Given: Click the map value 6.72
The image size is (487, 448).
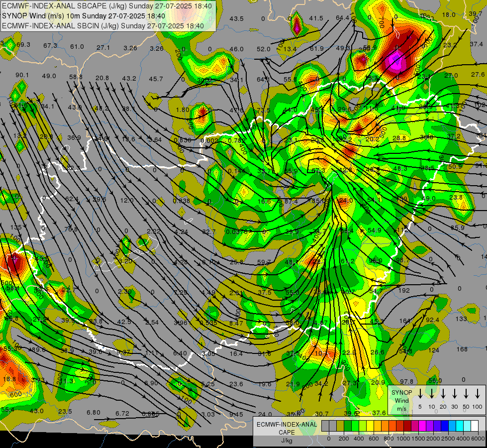Looking at the screenshot, I should 122,413.
